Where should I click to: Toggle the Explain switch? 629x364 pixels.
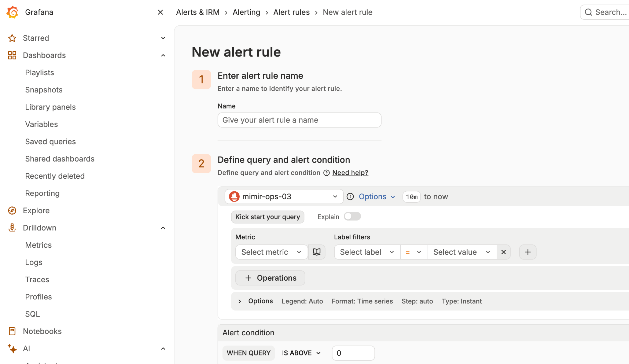352,217
